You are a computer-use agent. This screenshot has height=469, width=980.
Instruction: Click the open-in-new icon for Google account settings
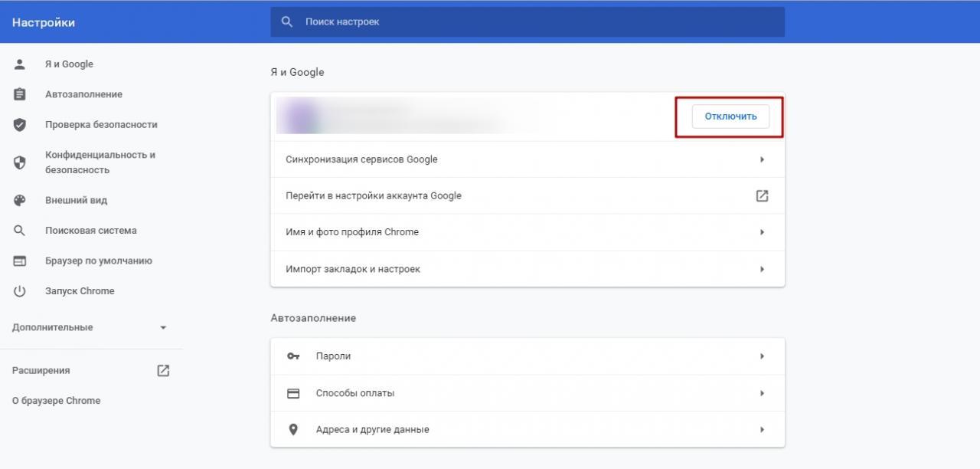pos(762,195)
